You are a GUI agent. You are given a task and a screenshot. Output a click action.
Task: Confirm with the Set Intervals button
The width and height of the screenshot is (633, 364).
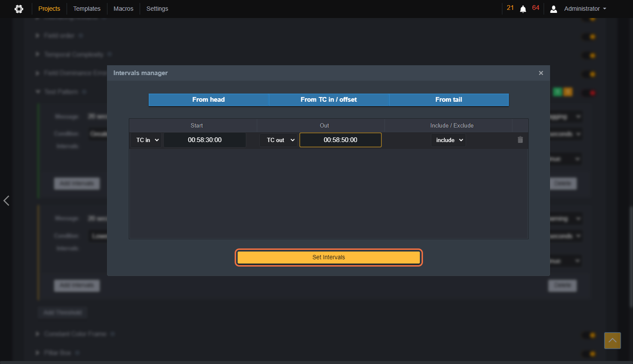(x=329, y=257)
